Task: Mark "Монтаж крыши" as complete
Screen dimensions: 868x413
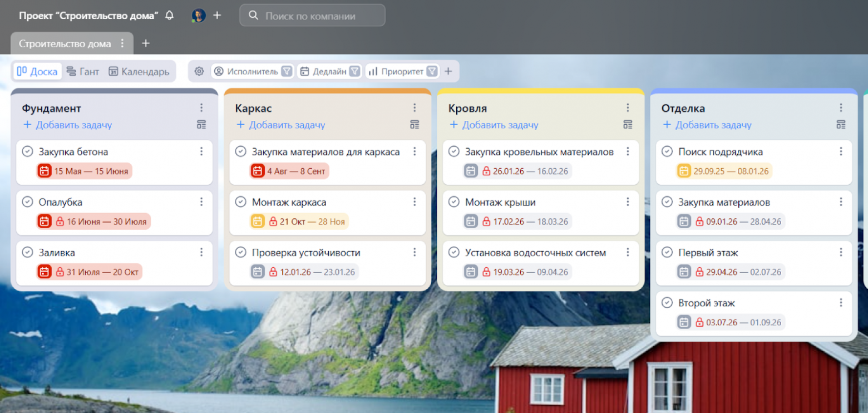Action: (454, 202)
